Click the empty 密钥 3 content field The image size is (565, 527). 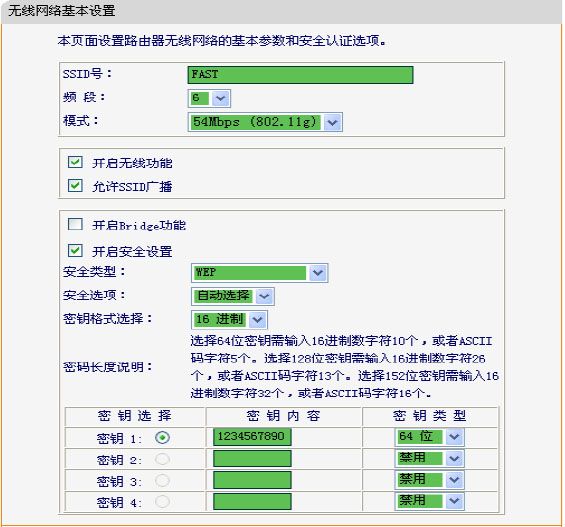click(252, 480)
